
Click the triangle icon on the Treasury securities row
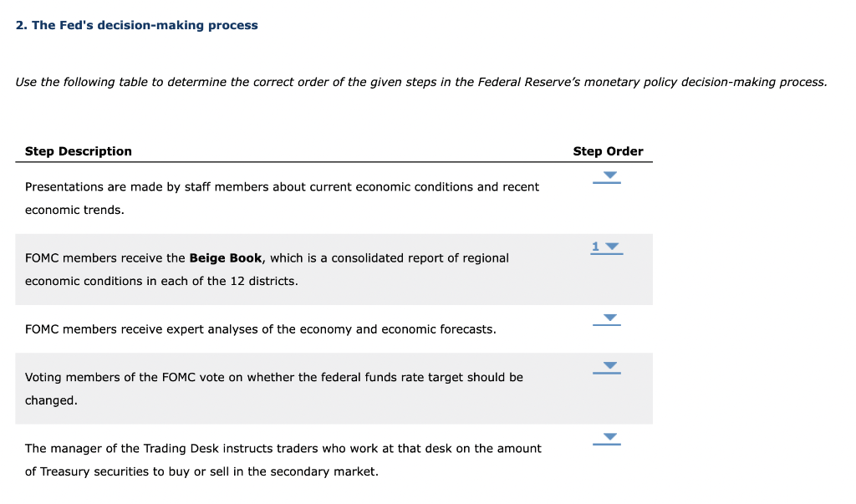[608, 437]
